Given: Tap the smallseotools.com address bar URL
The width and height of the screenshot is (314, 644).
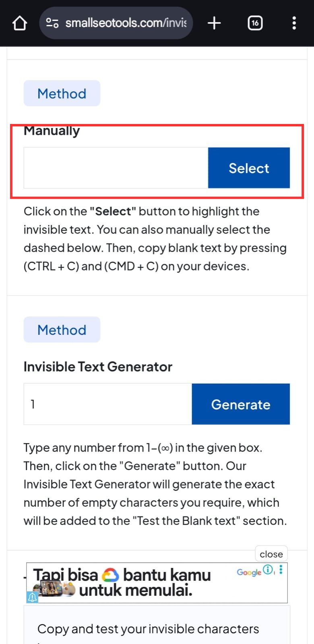Looking at the screenshot, I should 126,23.
